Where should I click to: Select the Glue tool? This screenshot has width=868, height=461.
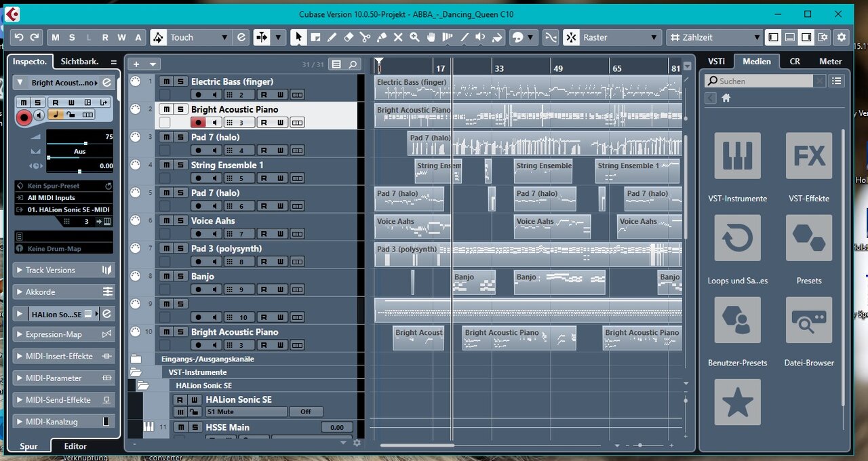point(382,37)
